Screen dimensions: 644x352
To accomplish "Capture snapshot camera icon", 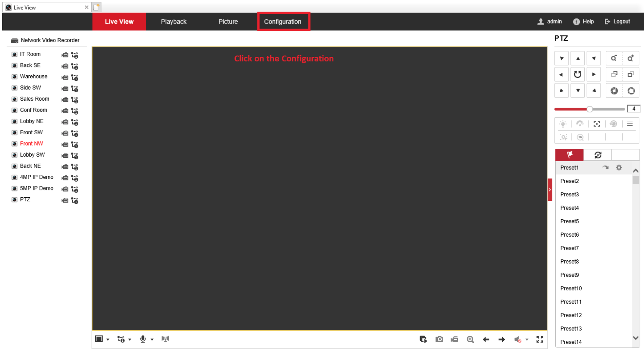I will [439, 339].
